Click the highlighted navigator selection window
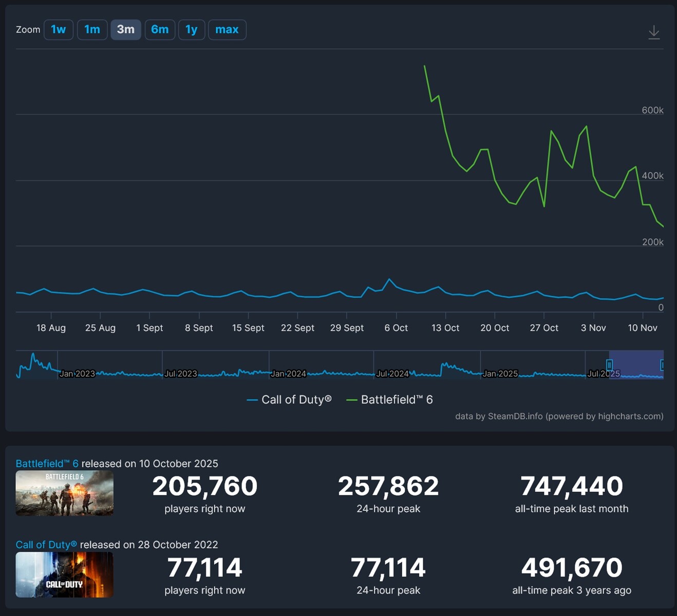 pyautogui.click(x=636, y=365)
